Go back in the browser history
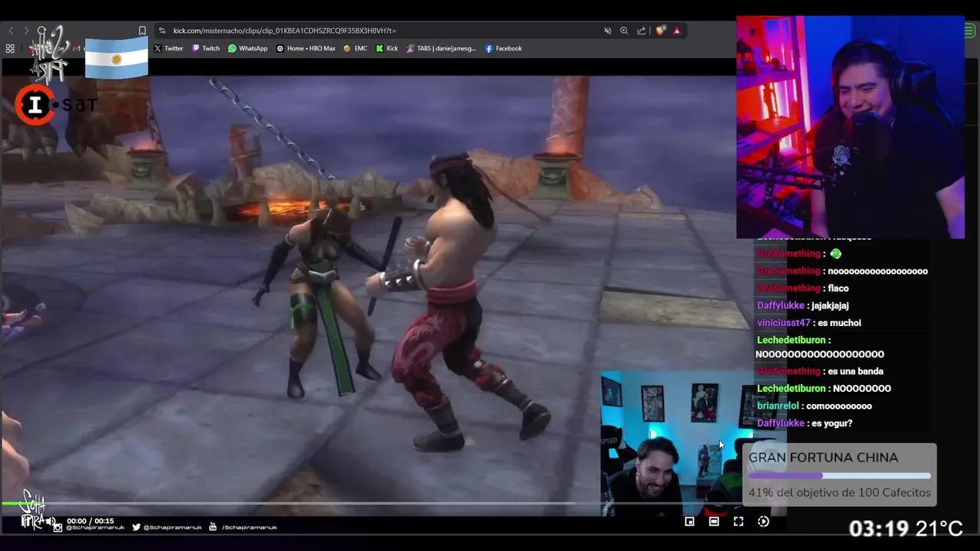 tap(11, 31)
